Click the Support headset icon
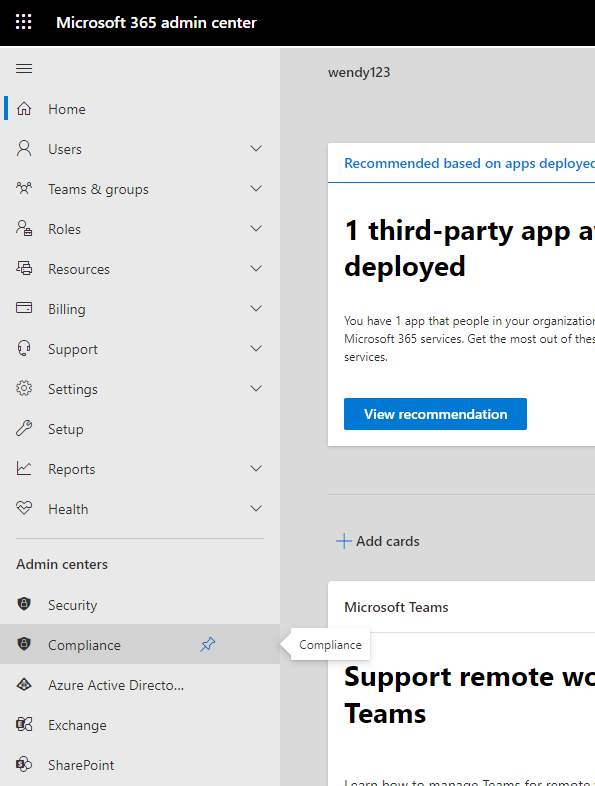Image resolution: width=595 pixels, height=786 pixels. (24, 348)
